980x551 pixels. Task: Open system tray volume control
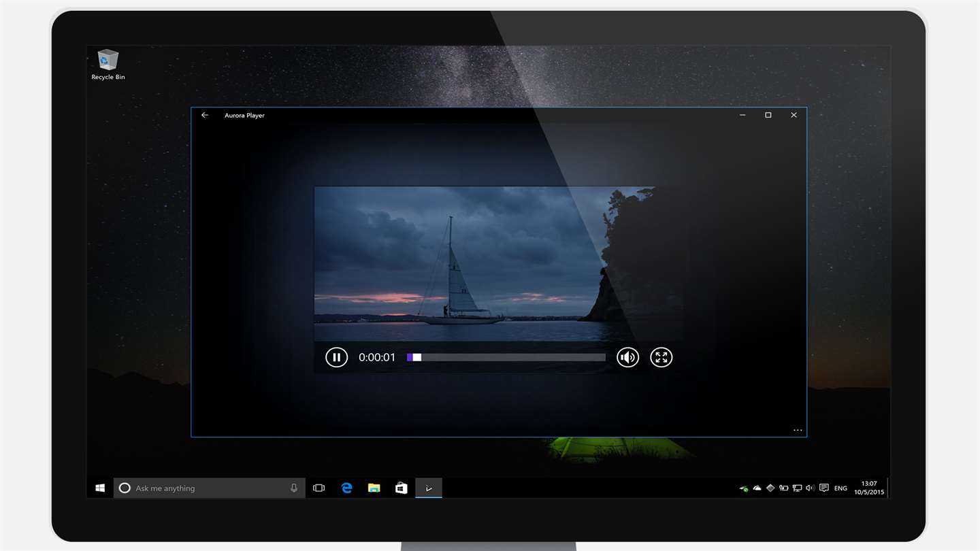click(810, 488)
